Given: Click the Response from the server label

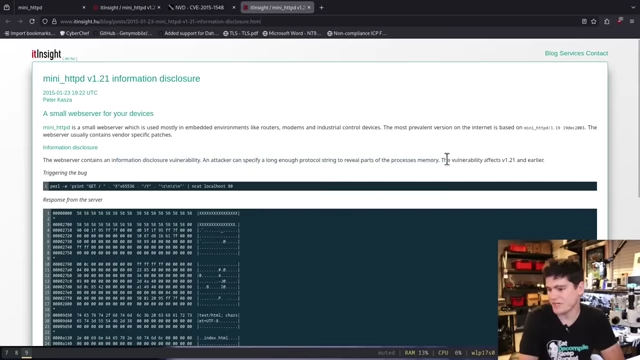Looking at the screenshot, I should coord(73,200).
